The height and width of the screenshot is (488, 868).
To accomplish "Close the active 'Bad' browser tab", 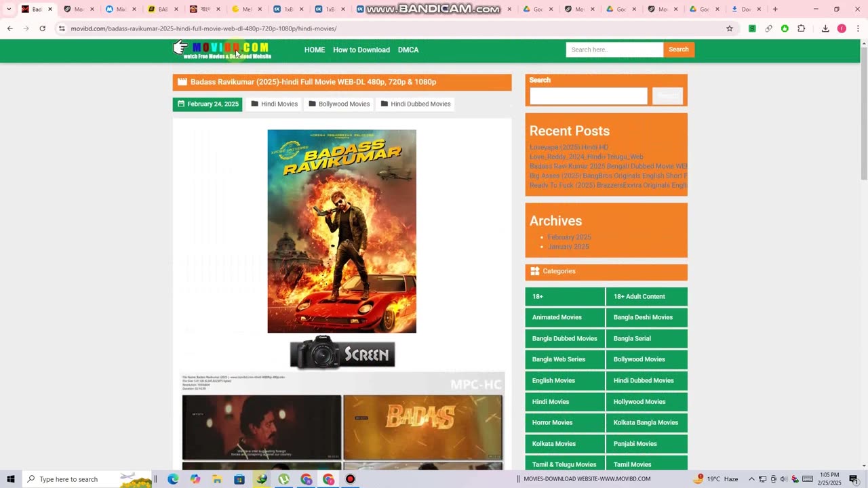I will [x=50, y=9].
